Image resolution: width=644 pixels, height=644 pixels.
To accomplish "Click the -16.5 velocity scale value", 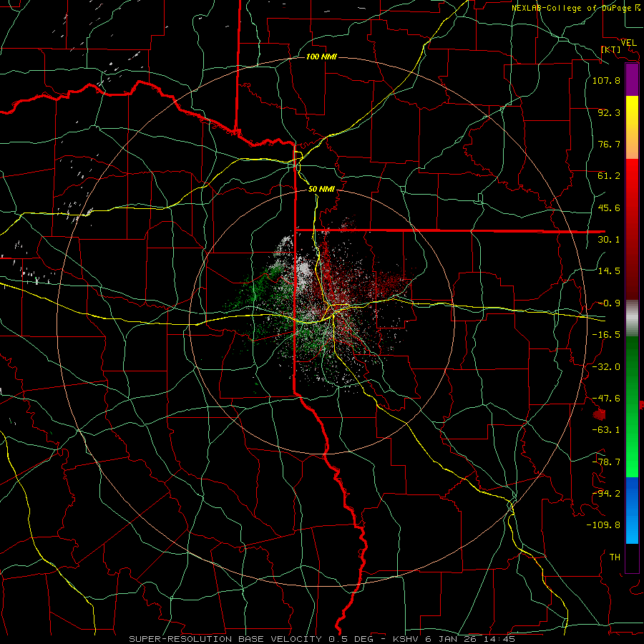I will (606, 335).
